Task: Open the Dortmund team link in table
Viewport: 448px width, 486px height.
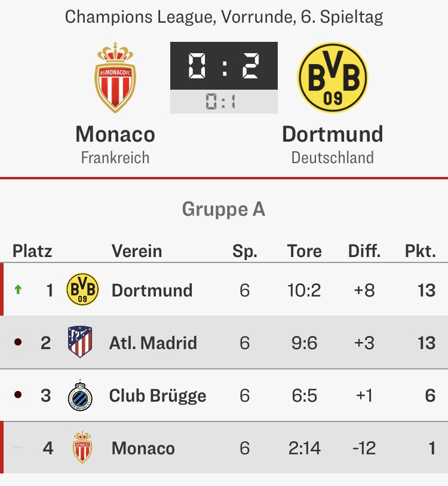Action: click(x=152, y=291)
